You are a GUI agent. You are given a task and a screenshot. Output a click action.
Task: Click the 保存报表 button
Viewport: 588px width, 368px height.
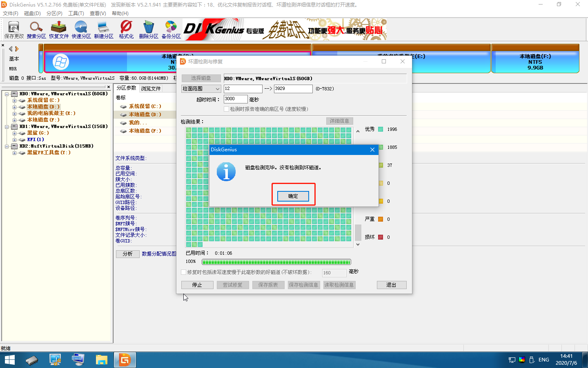pyautogui.click(x=268, y=285)
